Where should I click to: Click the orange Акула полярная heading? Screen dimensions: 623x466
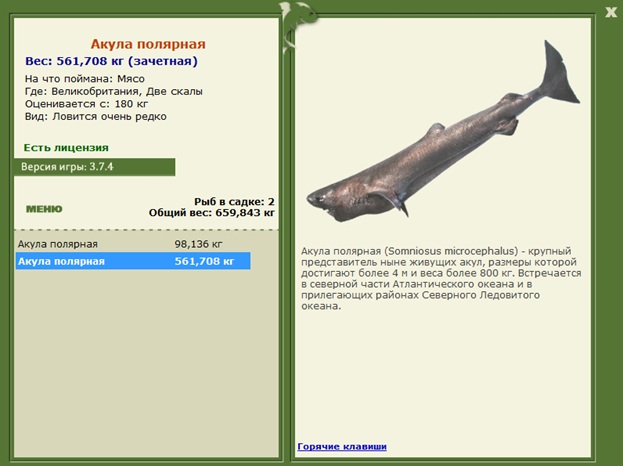pos(148,45)
